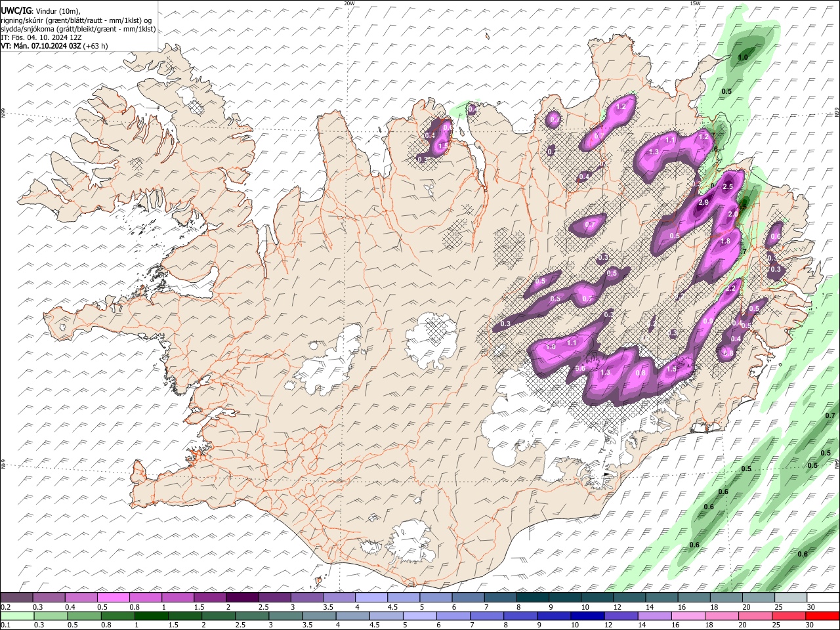
Task: Click the violet 12 swatch in the rain legend
Action: 621,616
